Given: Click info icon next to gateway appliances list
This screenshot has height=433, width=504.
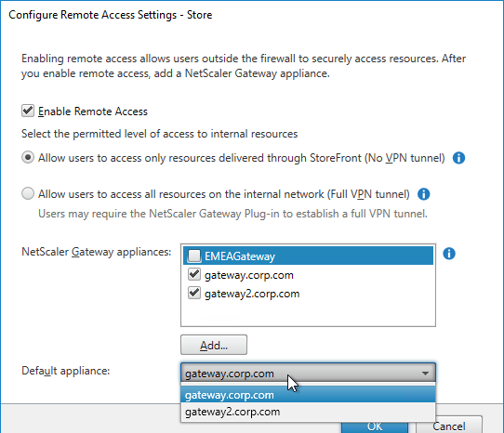Looking at the screenshot, I should click(x=449, y=254).
